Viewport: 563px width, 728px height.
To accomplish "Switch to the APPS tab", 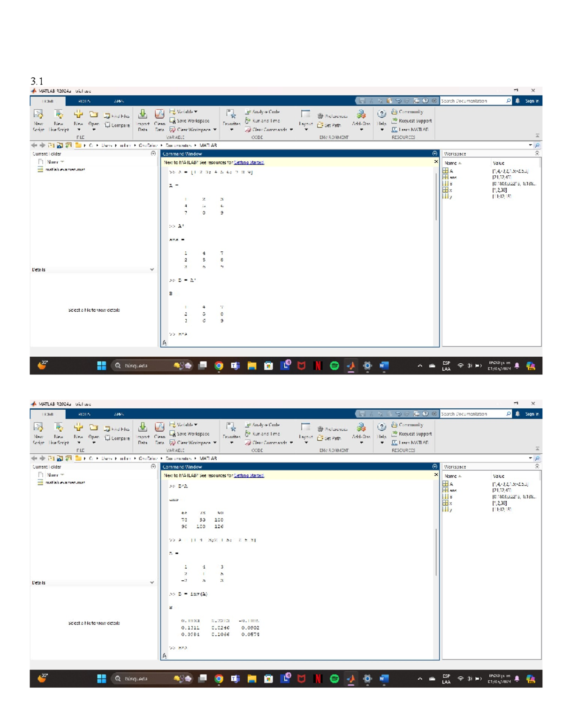I will click(x=119, y=101).
